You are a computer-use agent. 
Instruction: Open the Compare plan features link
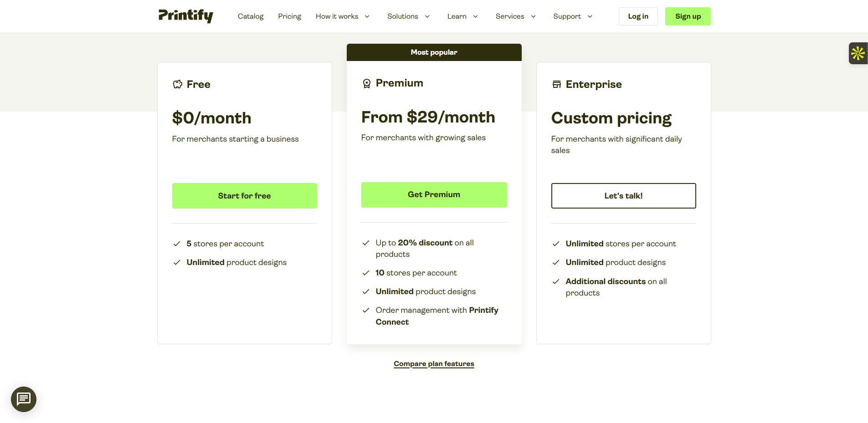433,363
